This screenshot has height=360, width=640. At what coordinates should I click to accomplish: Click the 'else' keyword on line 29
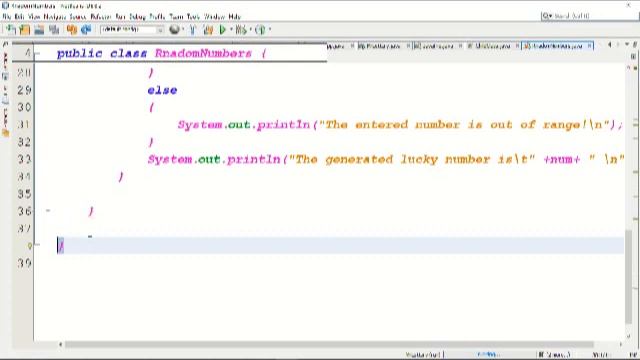(x=162, y=90)
